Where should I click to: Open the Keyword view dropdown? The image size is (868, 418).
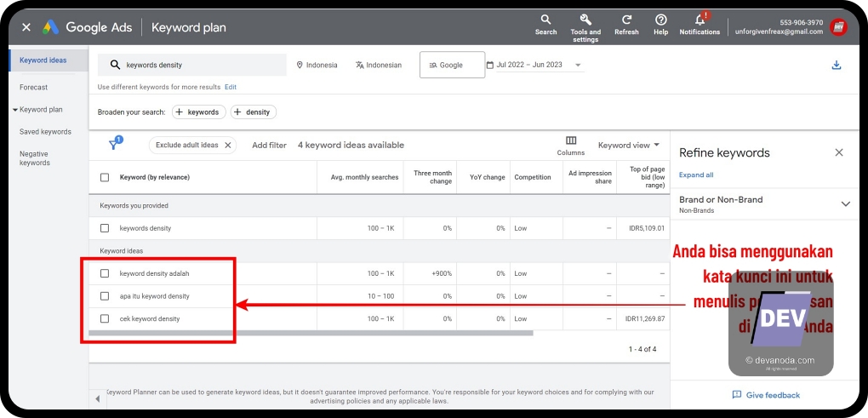(x=629, y=145)
